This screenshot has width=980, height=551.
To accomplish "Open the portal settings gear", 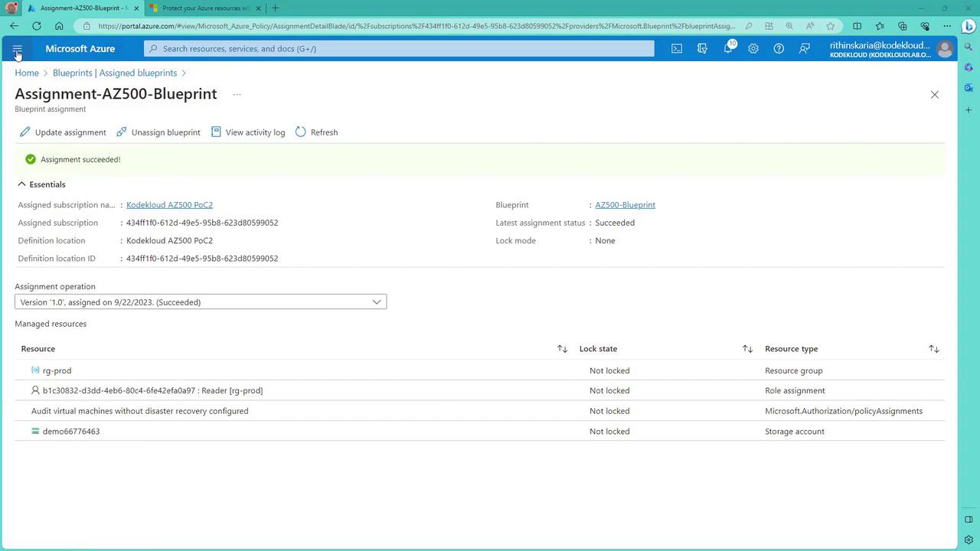I will coord(753,48).
